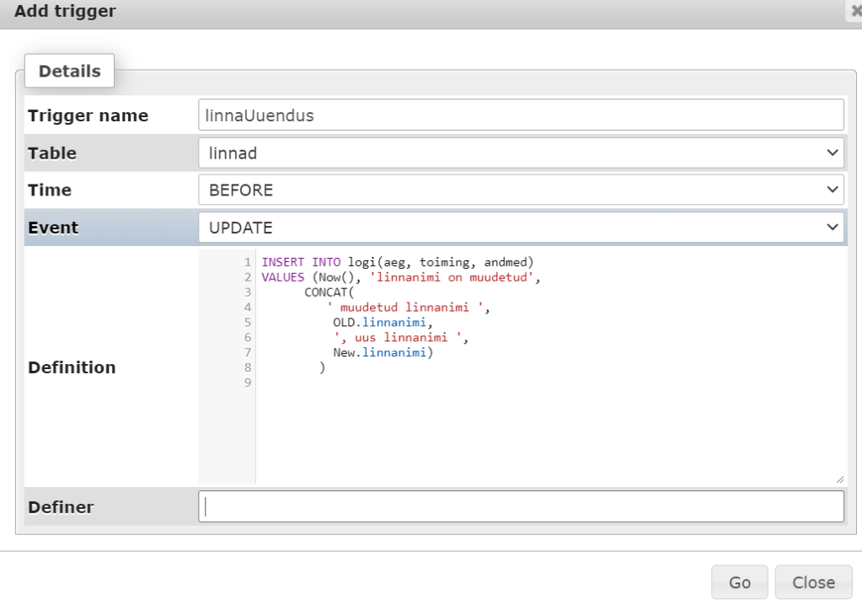Click the Close button at dialog bottom

tap(813, 582)
